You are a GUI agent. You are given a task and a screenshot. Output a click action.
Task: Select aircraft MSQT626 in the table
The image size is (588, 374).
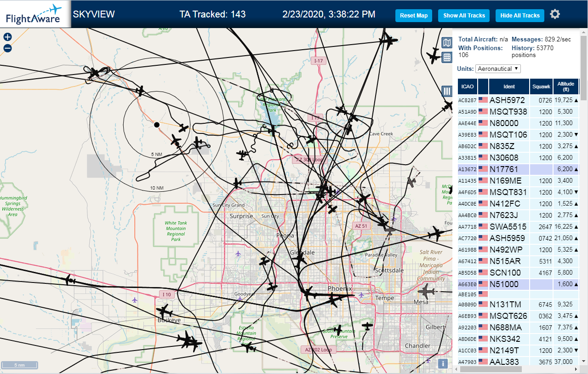(519, 316)
